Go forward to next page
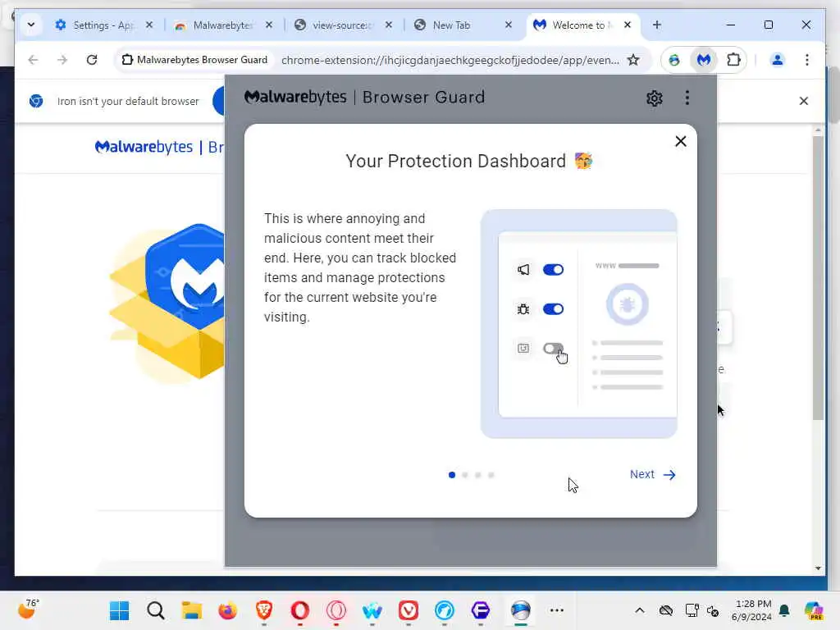Image resolution: width=840 pixels, height=630 pixels. click(x=62, y=60)
